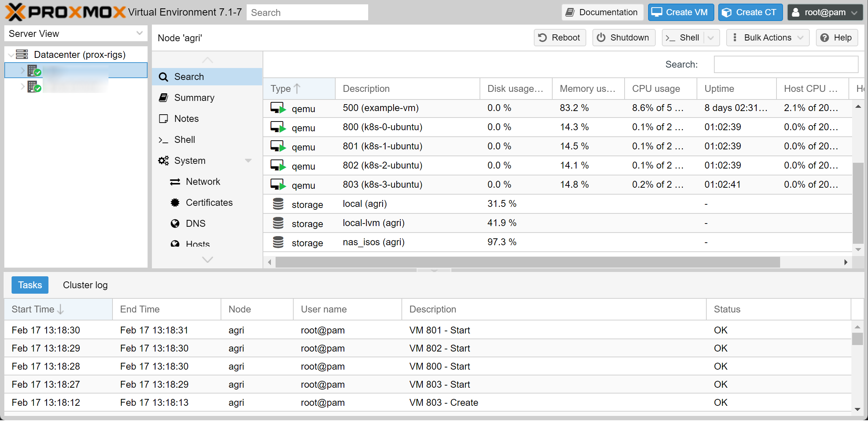
Task: Click the qemu icon for 803 (k8s-3-ubuntu)
Action: coord(278,185)
